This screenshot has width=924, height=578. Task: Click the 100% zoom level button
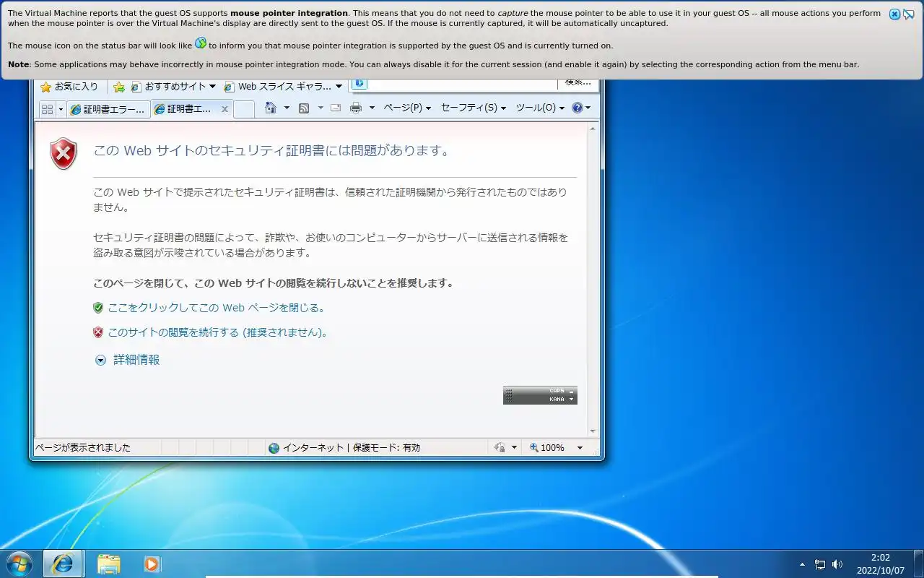[x=547, y=448]
